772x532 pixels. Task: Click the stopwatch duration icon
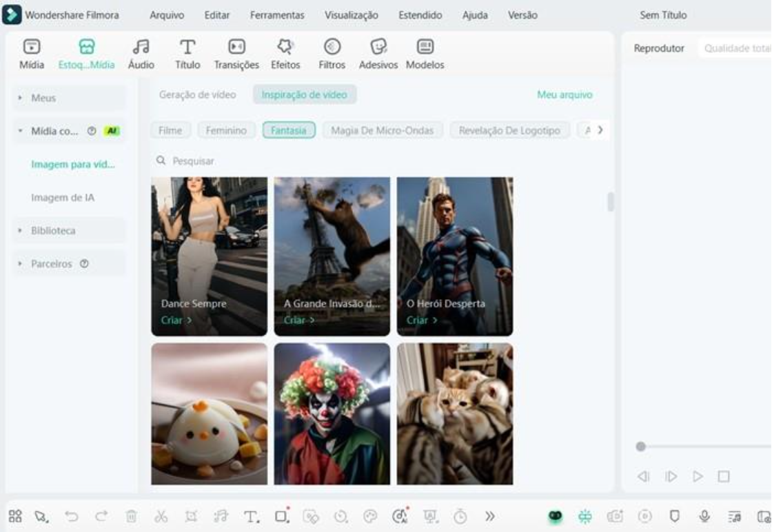[460, 516]
